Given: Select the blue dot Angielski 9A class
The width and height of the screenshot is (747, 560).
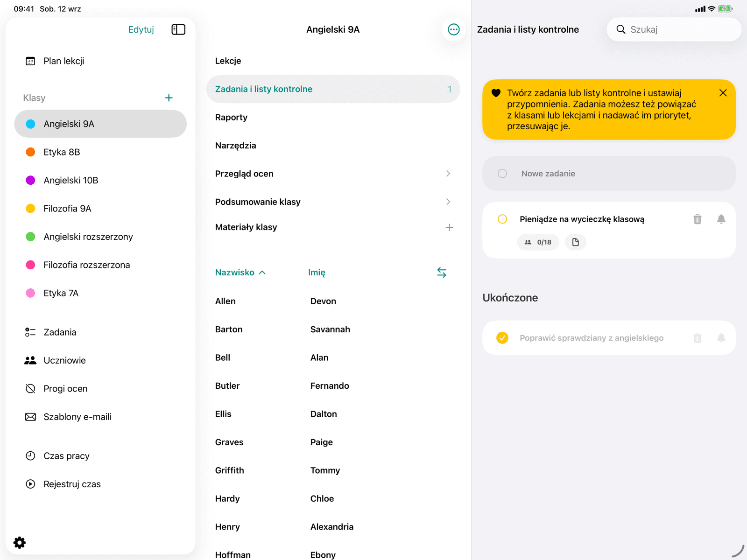Looking at the screenshot, I should (100, 124).
